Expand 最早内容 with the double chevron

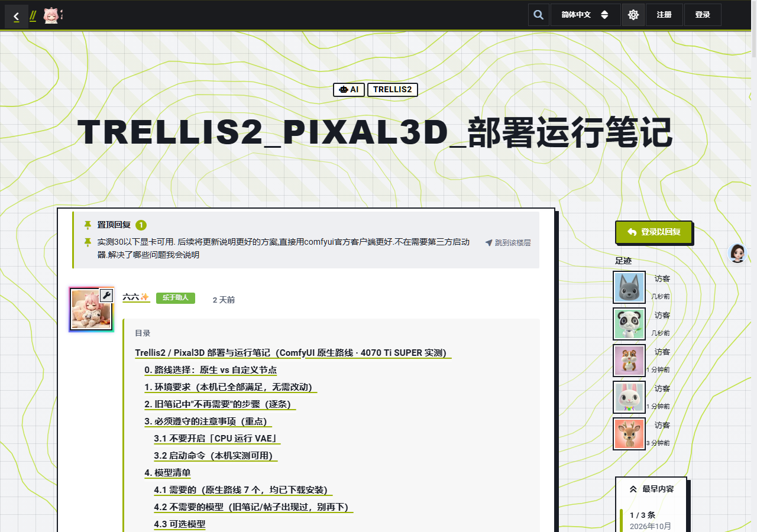tap(651, 489)
